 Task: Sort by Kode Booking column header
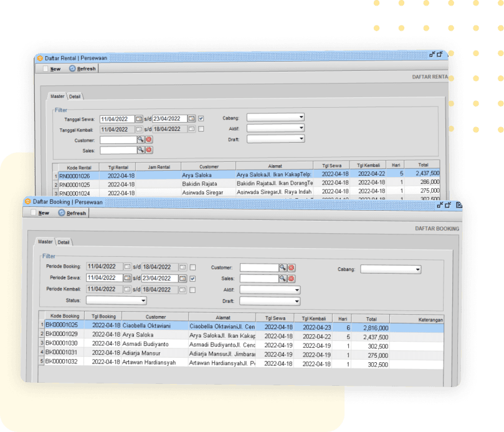pos(65,316)
